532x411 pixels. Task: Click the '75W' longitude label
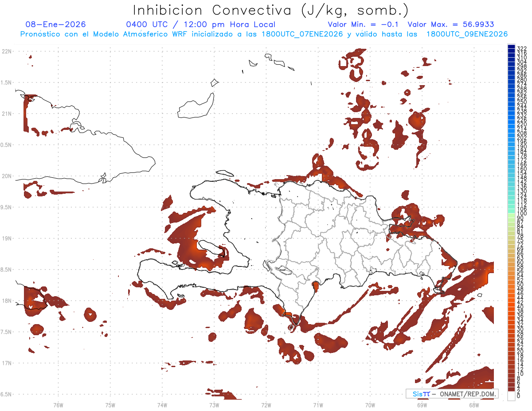[110, 405]
